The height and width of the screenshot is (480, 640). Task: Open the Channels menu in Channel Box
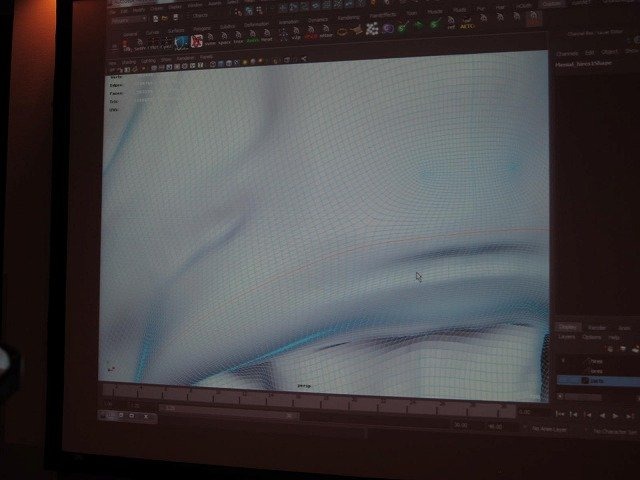coord(567,53)
